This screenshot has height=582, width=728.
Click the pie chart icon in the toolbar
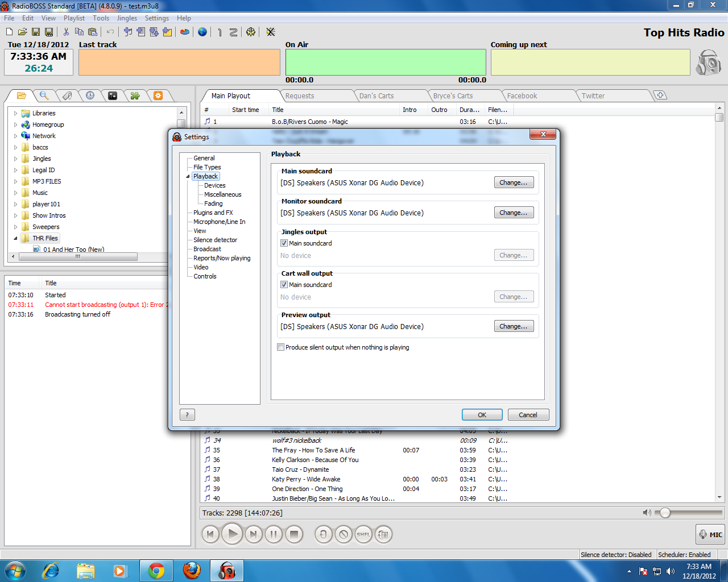[184, 32]
